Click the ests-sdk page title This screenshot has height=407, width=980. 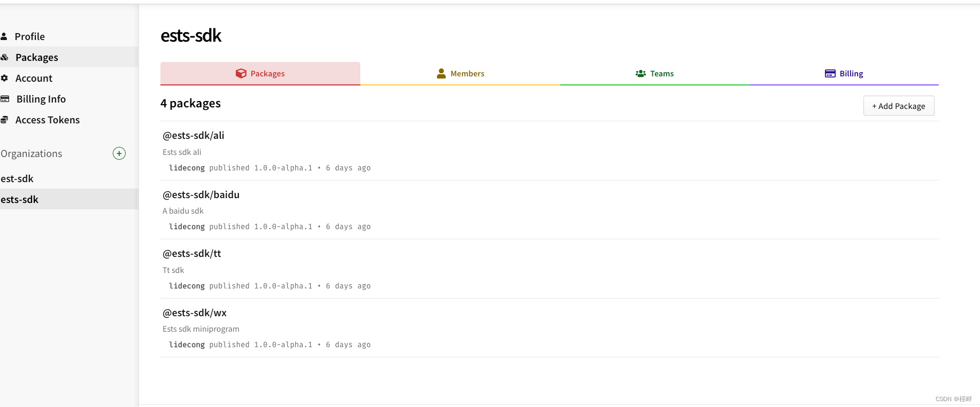click(191, 35)
